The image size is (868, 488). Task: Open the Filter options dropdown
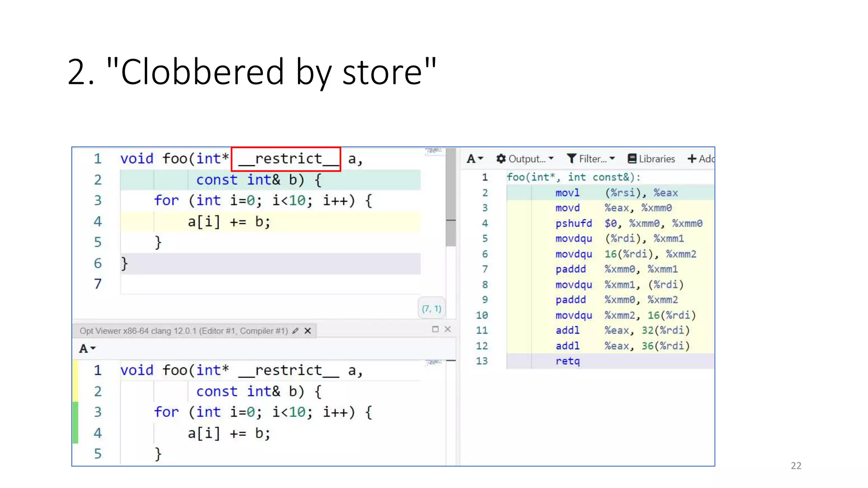tap(591, 159)
